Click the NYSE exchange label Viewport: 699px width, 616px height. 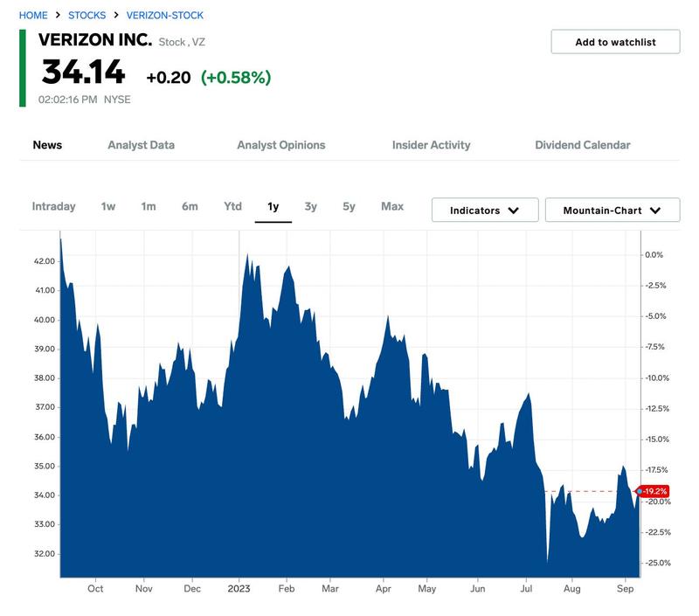click(117, 100)
